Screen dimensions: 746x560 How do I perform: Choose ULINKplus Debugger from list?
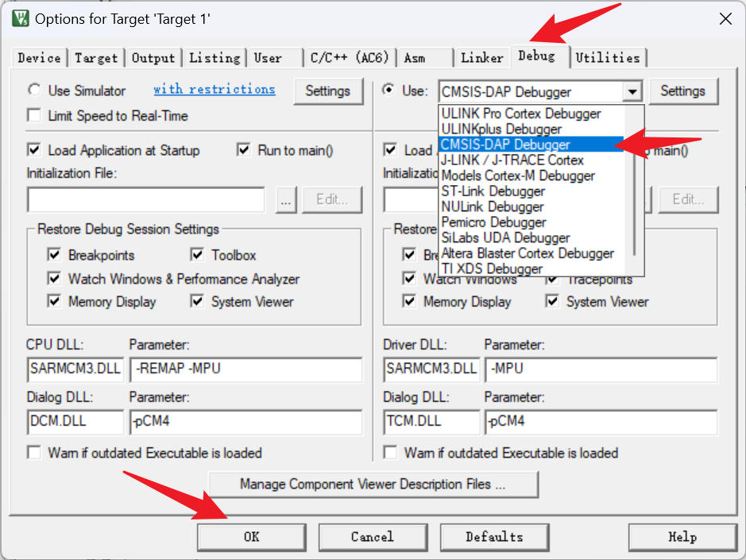[531, 129]
